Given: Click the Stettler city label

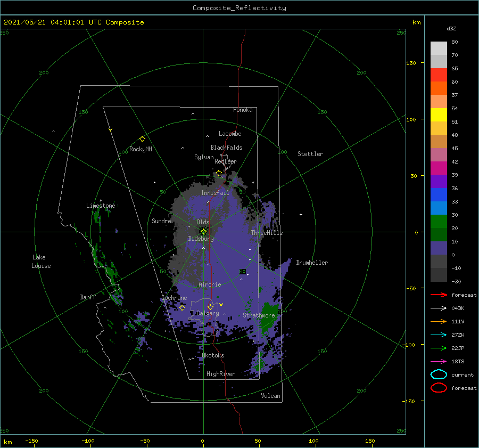Looking at the screenshot, I should click(x=310, y=154).
